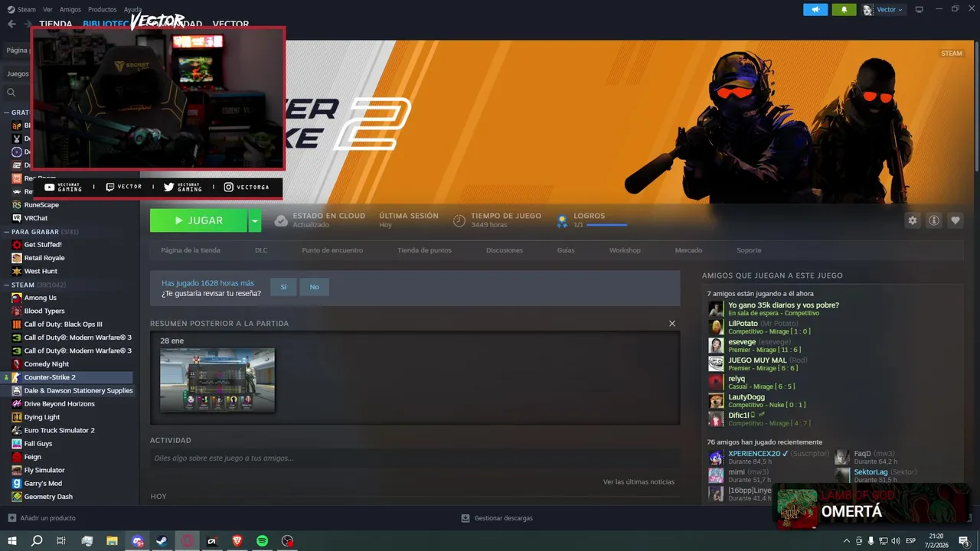Click the Dying Light game icon
This screenshot has height=551, width=980.
point(17,417)
